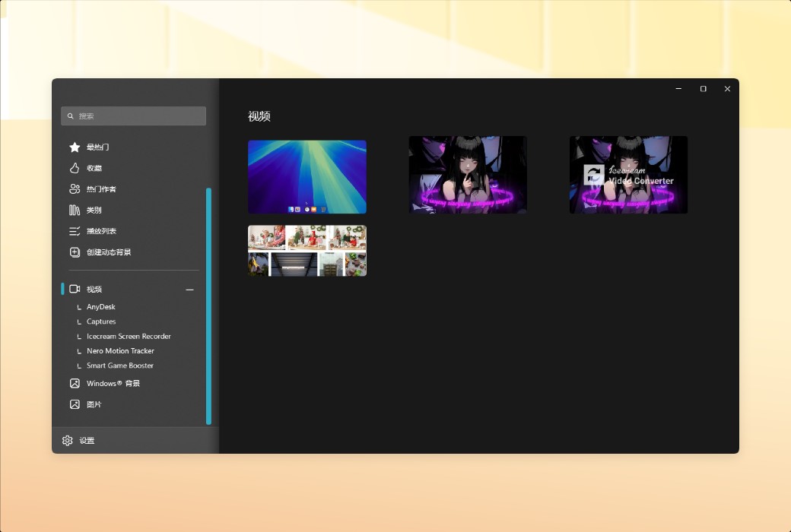Open the Icecream Video Converter video
This screenshot has height=532, width=791.
(628, 175)
